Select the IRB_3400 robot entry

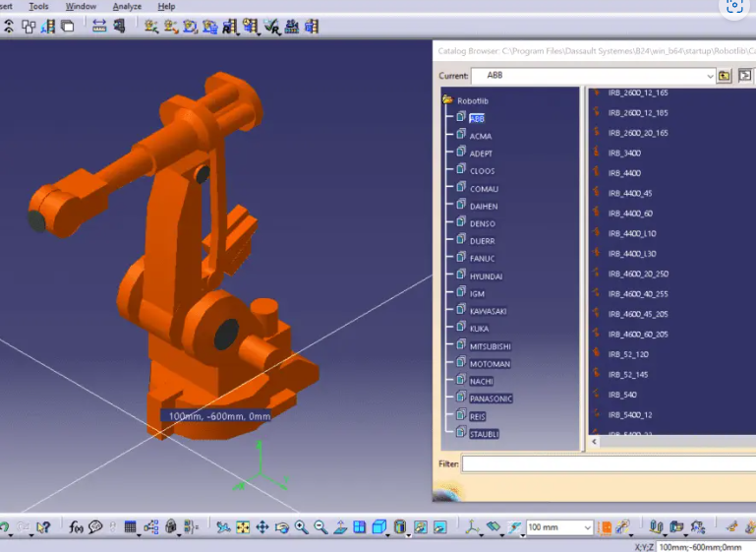click(624, 153)
